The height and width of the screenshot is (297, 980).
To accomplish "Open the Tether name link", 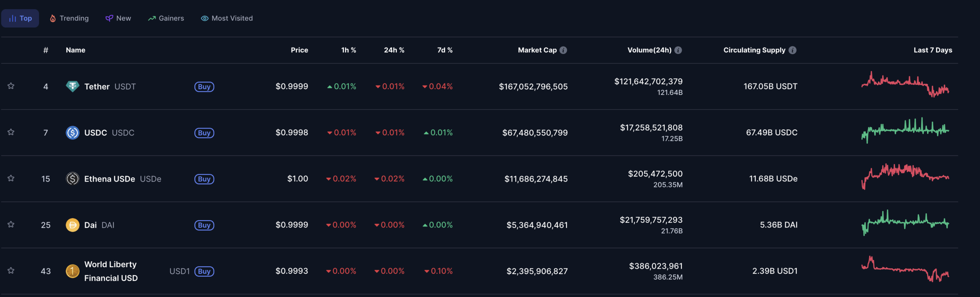I will coord(97,87).
